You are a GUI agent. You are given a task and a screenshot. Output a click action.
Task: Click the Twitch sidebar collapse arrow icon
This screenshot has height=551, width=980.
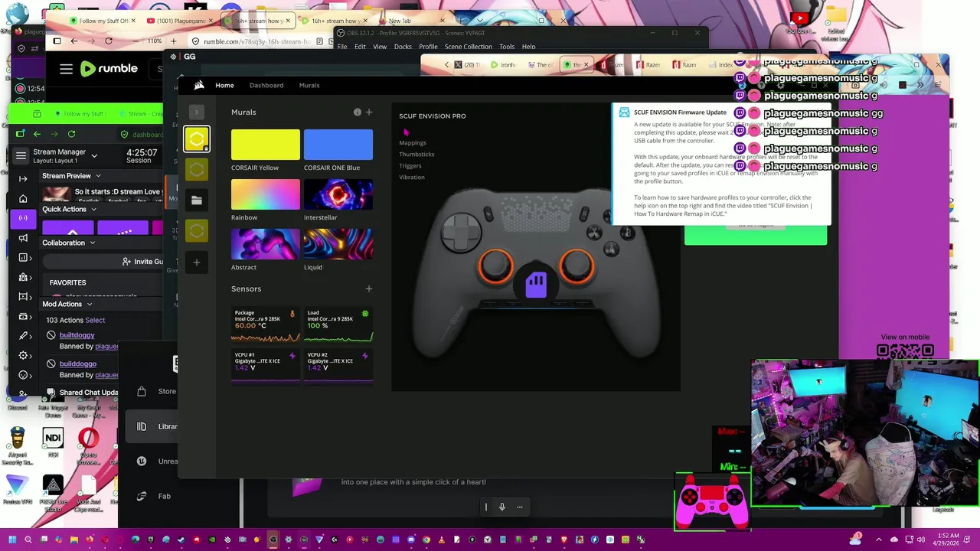tap(24, 178)
